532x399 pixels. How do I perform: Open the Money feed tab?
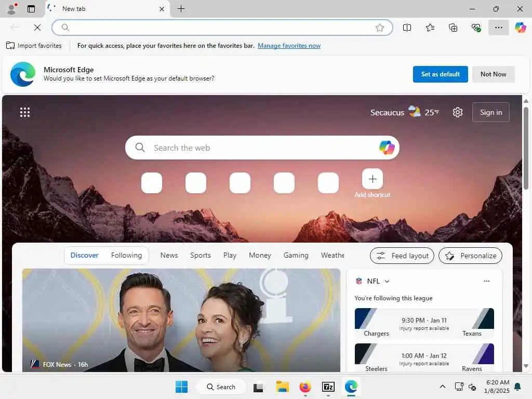[x=260, y=255]
